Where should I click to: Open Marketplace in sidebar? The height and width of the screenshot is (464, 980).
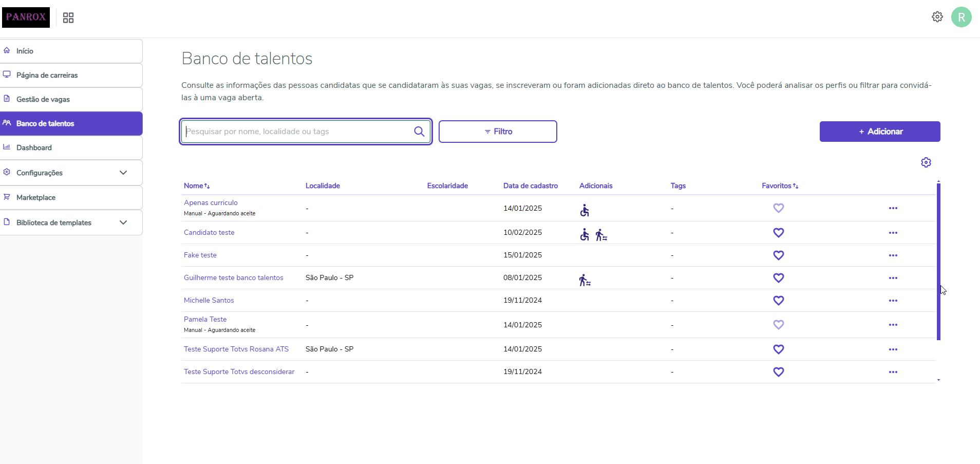(71, 197)
